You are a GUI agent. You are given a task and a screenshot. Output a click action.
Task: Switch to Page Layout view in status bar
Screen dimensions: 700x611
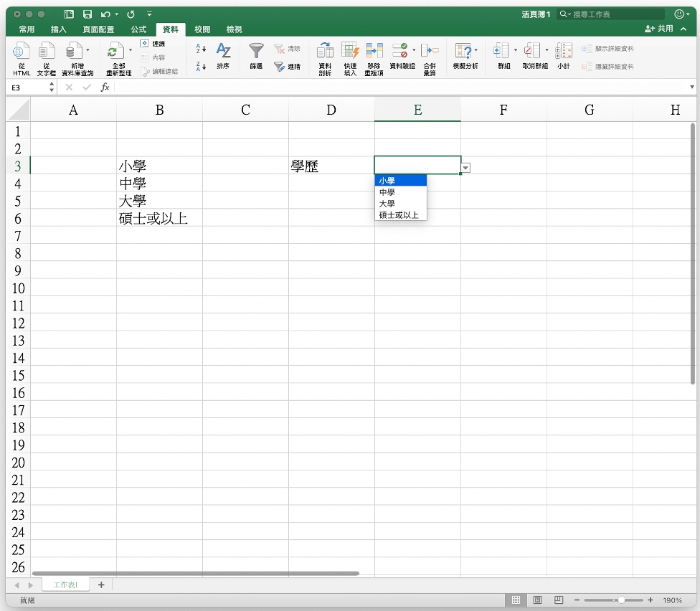(537, 600)
